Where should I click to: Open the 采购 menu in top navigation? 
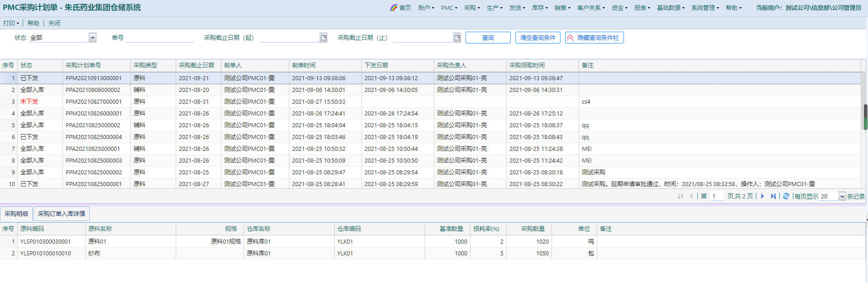point(472,8)
